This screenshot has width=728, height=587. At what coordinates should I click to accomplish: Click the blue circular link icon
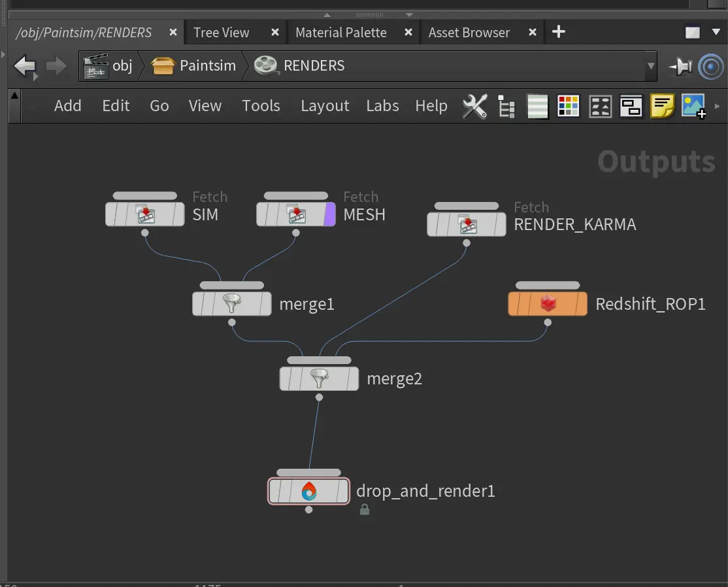click(711, 66)
